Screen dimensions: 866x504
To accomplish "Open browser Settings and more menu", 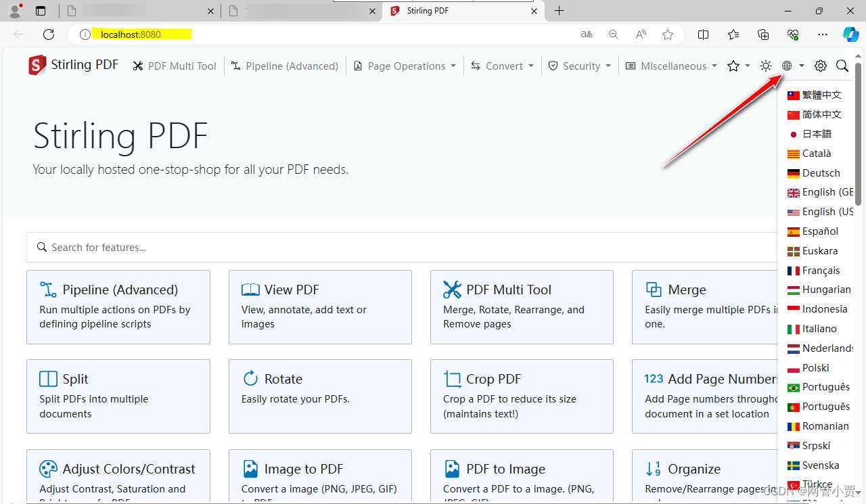I will click(823, 35).
